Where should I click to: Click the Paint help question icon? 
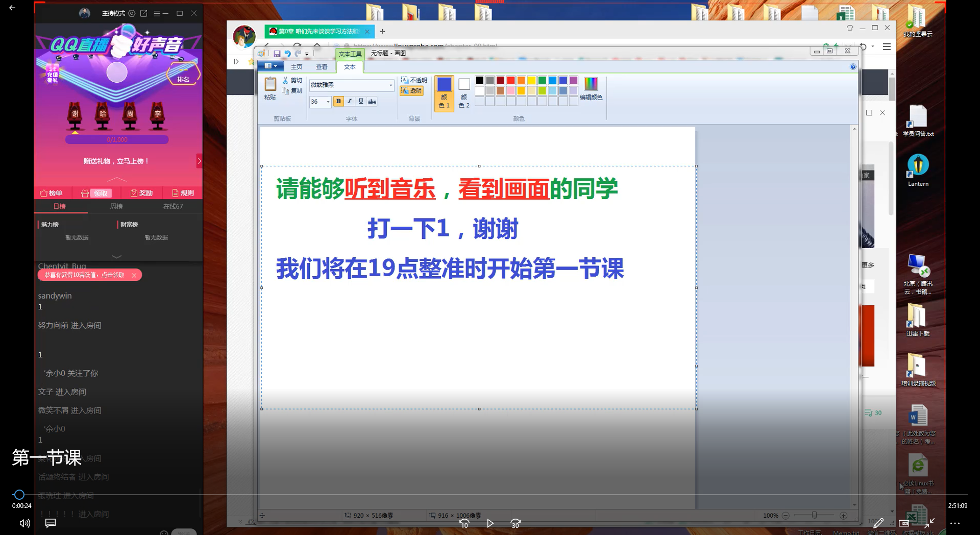coord(853,67)
